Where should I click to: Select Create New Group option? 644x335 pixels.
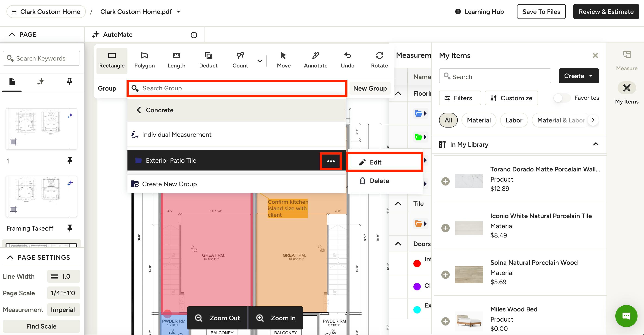point(236,184)
